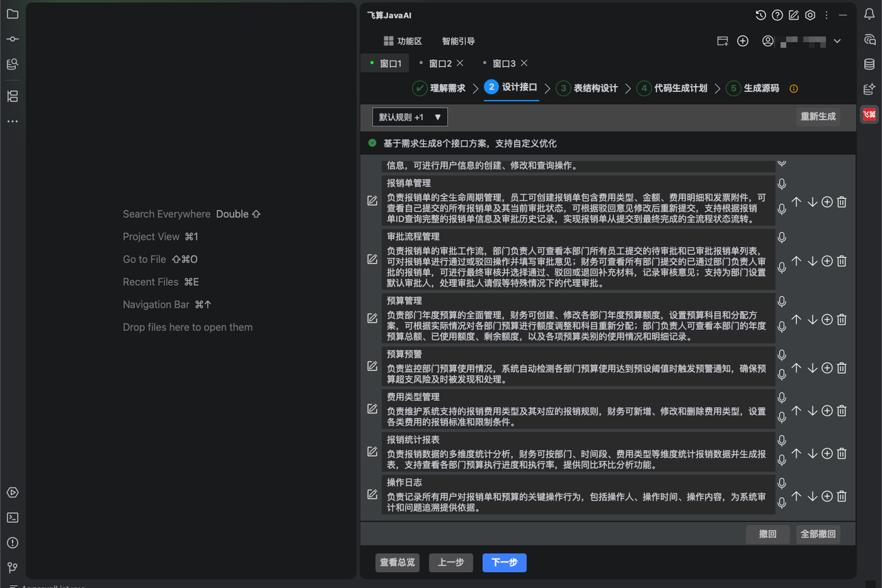Click the 费用类型管理 title text field

pos(578,397)
